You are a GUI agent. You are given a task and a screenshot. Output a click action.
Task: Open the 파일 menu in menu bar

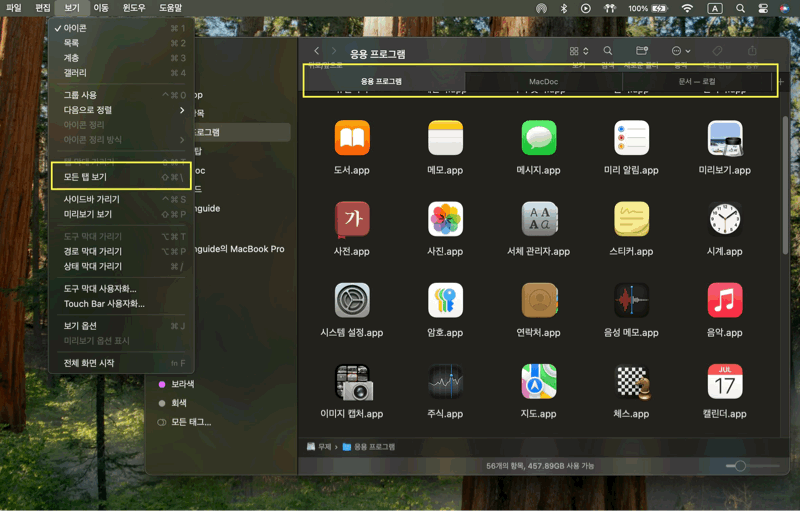point(14,8)
